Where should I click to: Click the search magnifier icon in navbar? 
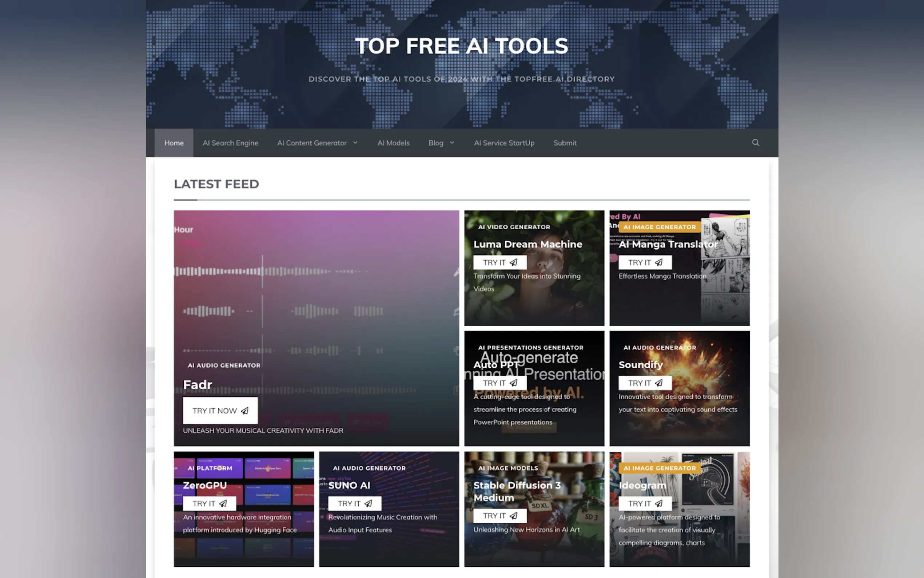(x=755, y=143)
